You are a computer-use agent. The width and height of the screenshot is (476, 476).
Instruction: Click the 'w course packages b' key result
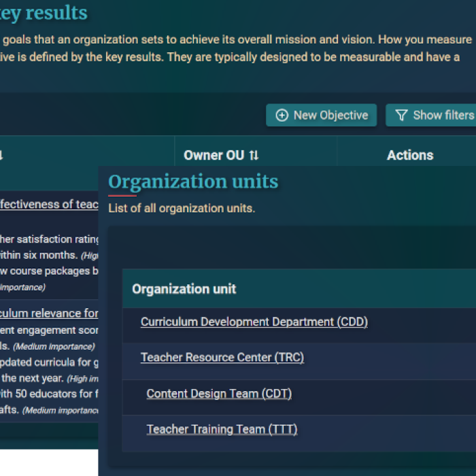(49, 271)
